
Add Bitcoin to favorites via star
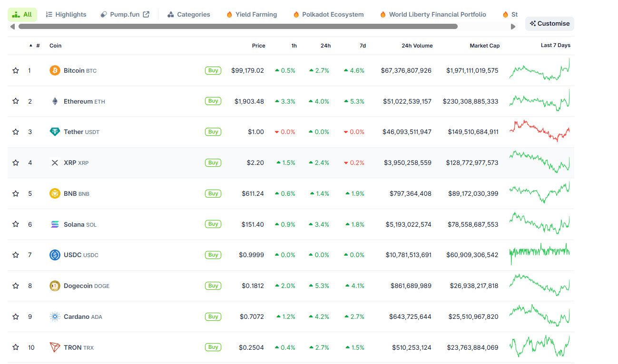click(x=15, y=70)
